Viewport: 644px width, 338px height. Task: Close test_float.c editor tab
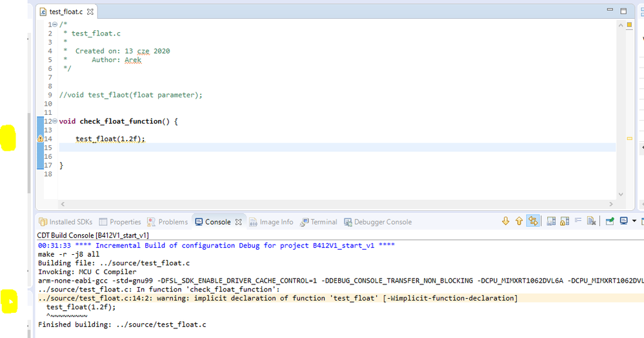(x=90, y=12)
